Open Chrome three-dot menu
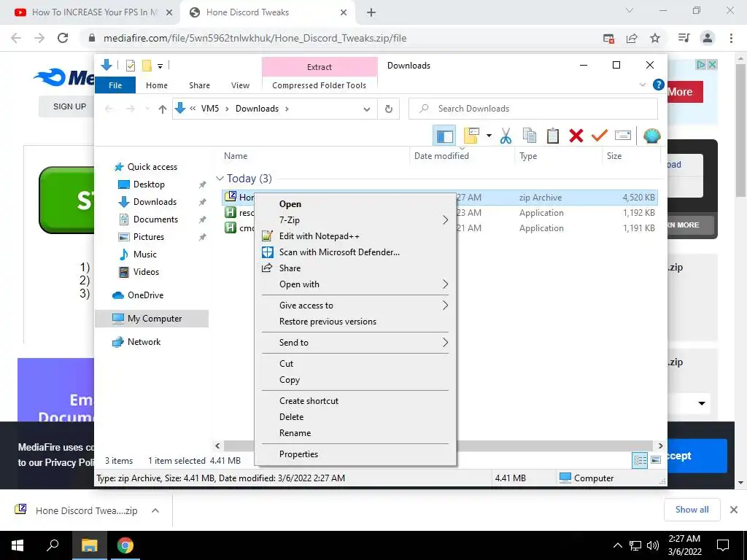The image size is (747, 560). click(731, 38)
